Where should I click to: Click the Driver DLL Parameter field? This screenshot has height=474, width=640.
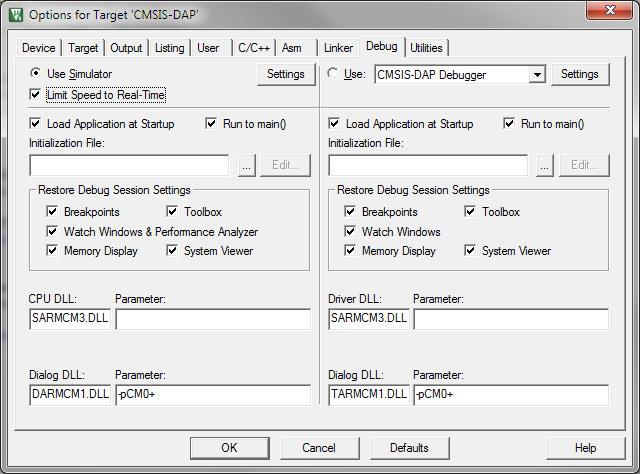pyautogui.click(x=511, y=318)
